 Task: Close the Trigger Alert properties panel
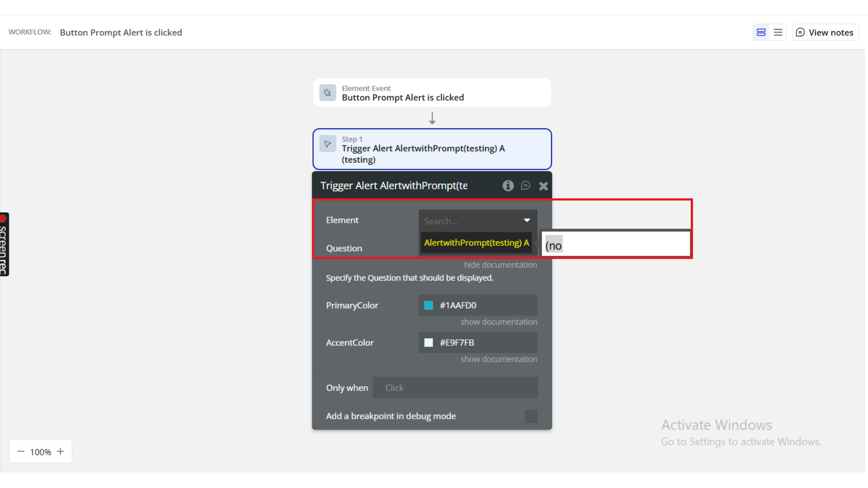543,186
